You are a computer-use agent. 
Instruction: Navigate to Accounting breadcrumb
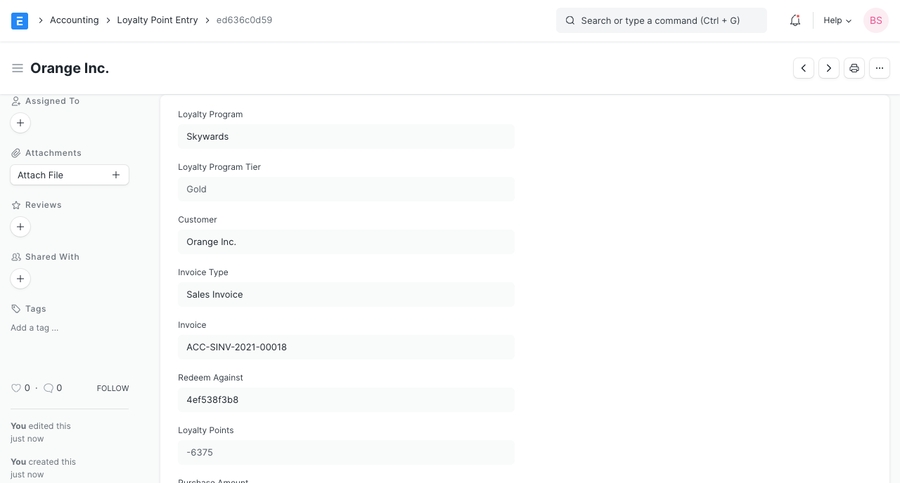pos(74,20)
